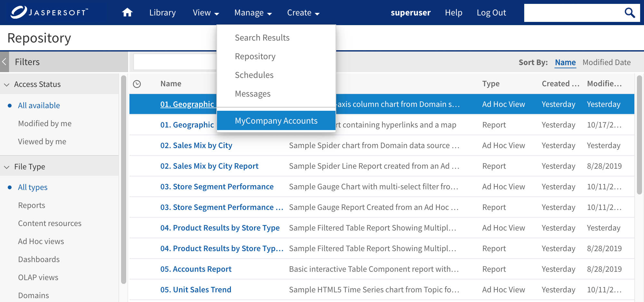Filter by Dashboards type
644x302 pixels.
point(39,259)
